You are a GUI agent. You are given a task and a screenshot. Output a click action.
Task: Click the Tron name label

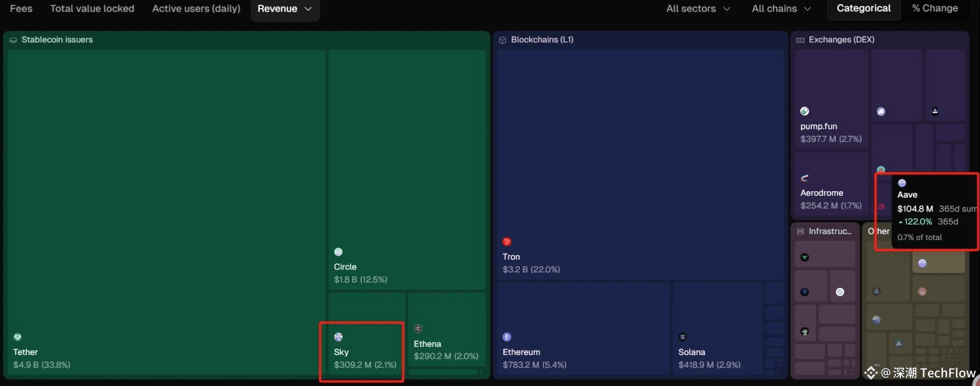pyautogui.click(x=511, y=257)
